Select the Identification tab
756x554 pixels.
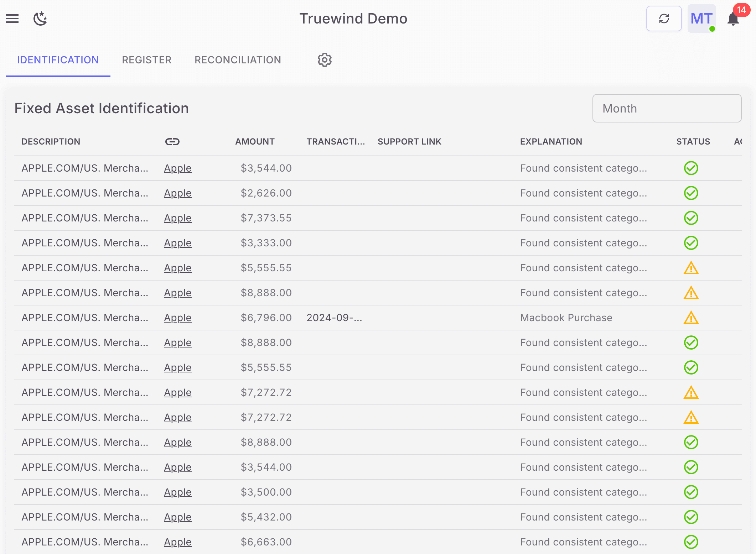coord(58,60)
